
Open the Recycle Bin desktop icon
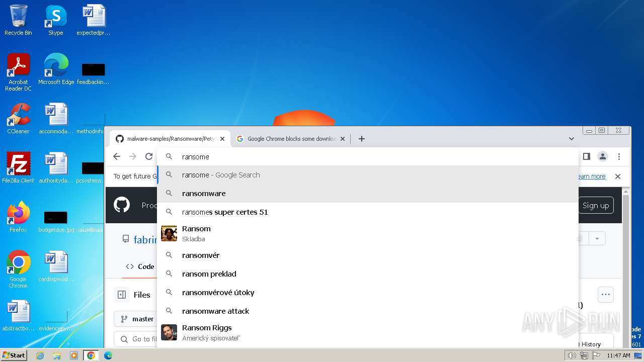(x=18, y=21)
